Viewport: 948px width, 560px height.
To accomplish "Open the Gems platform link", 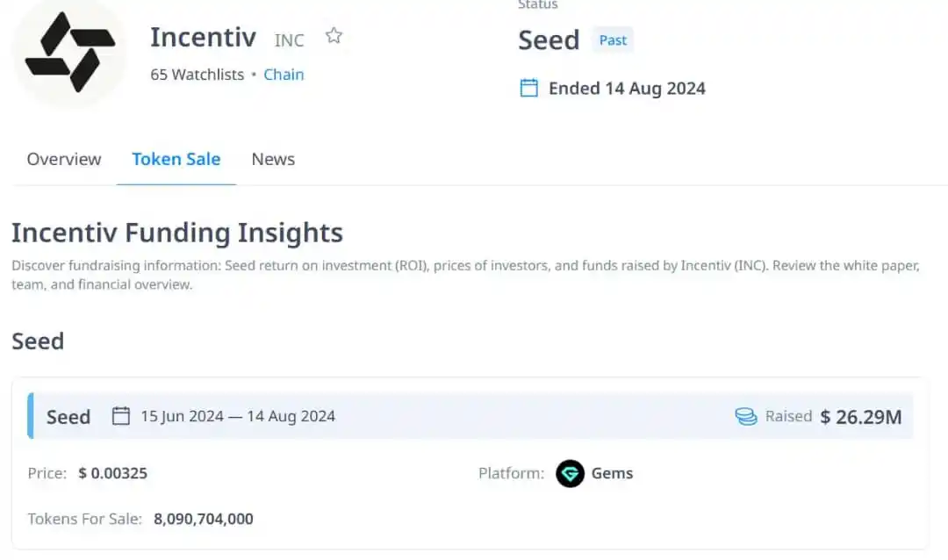I will [x=612, y=473].
